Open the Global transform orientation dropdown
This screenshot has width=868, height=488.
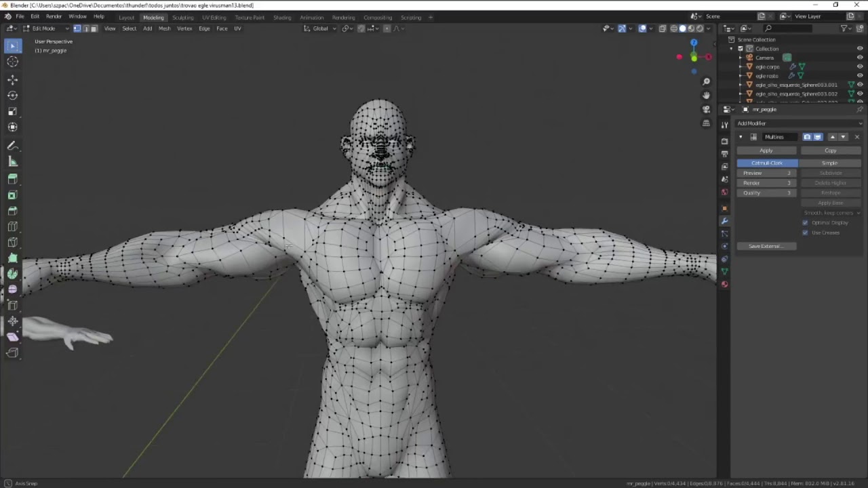(x=319, y=28)
